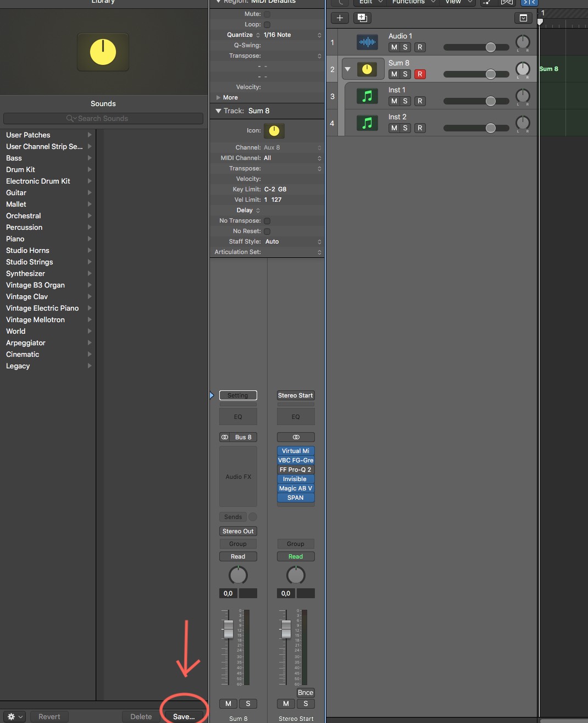The image size is (588, 723).
Task: Open the Functions menu
Action: (x=413, y=2)
